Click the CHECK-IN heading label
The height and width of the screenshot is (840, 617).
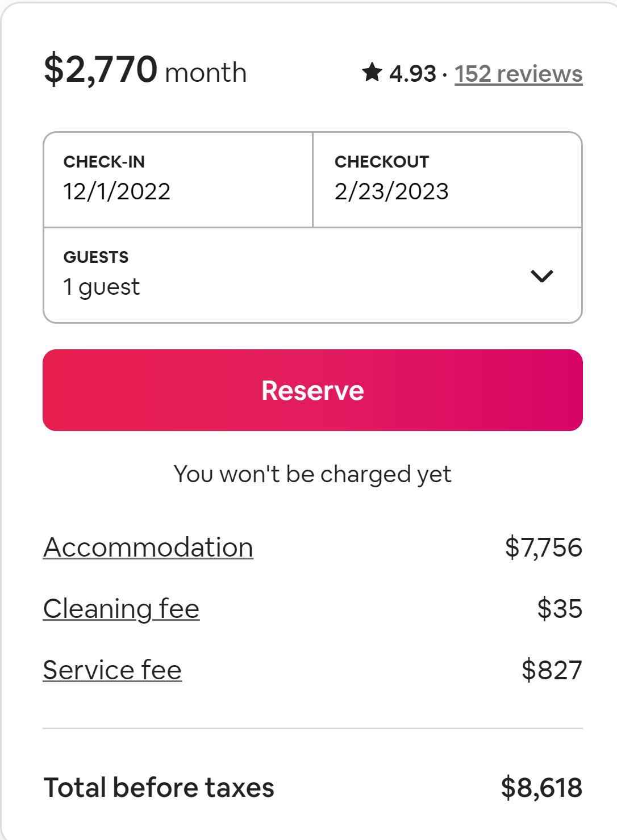click(104, 162)
